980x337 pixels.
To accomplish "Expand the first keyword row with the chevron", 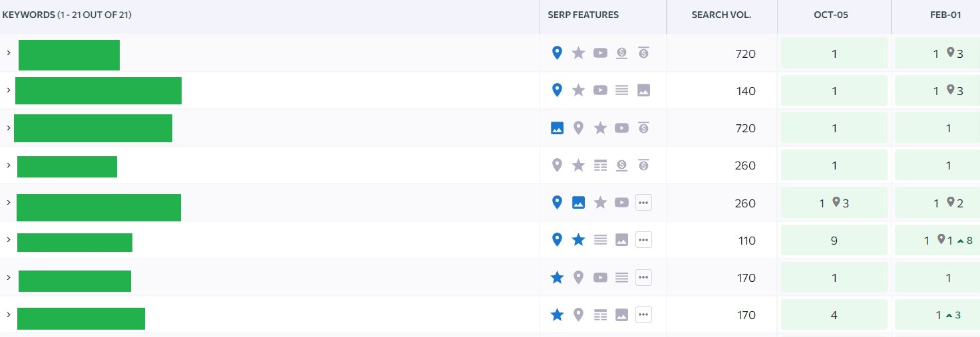I will (x=9, y=53).
